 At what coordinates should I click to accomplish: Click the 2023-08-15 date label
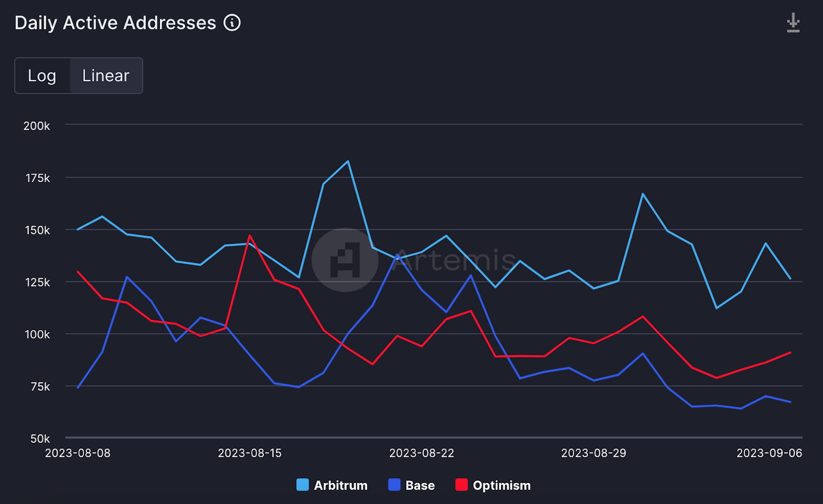tap(249, 453)
